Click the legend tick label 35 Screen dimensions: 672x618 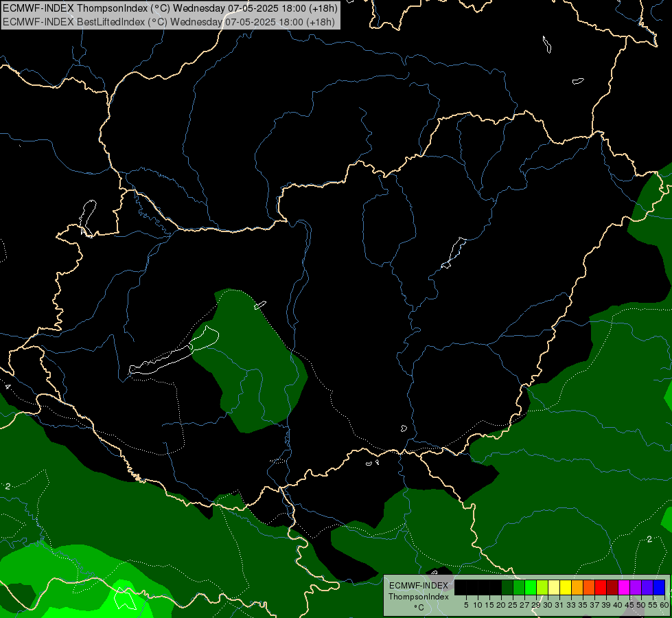coord(583,605)
